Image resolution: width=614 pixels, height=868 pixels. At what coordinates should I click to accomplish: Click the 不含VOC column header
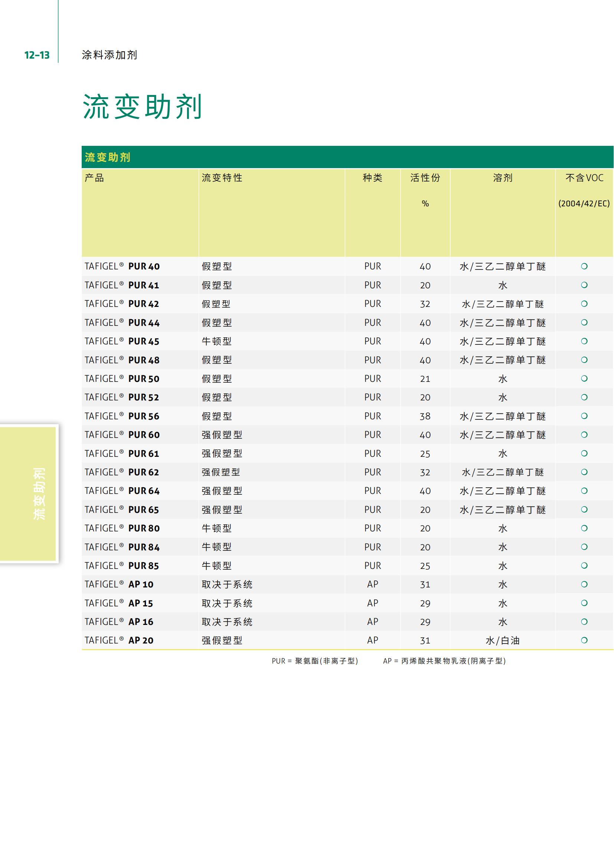(x=584, y=178)
